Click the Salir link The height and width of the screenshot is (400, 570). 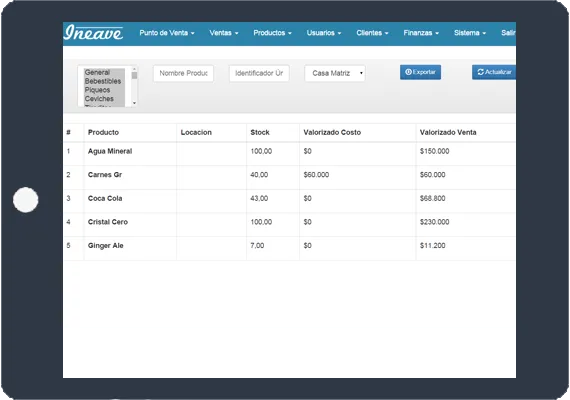point(508,33)
